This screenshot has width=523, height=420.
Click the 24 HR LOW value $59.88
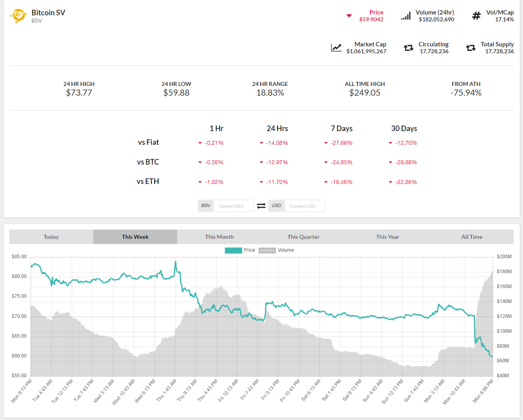click(176, 93)
